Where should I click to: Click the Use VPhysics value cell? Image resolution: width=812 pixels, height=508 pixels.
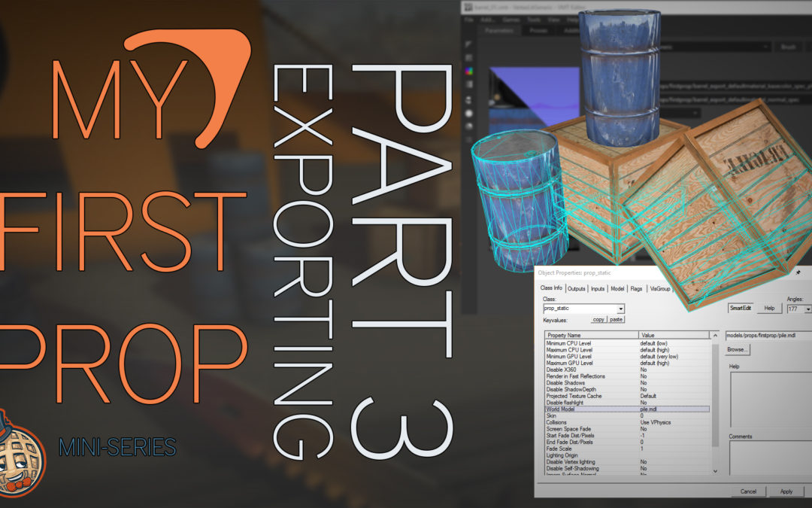point(674,422)
